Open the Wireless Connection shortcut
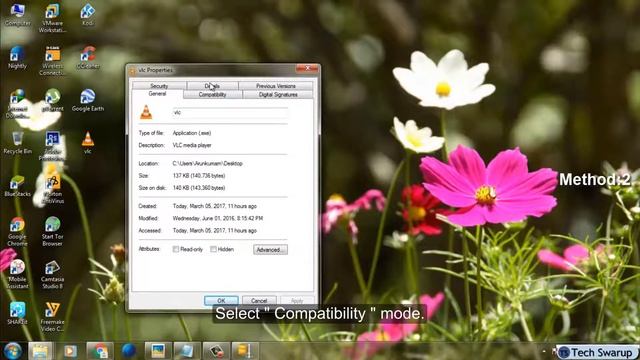The height and width of the screenshot is (360, 640). (52, 61)
